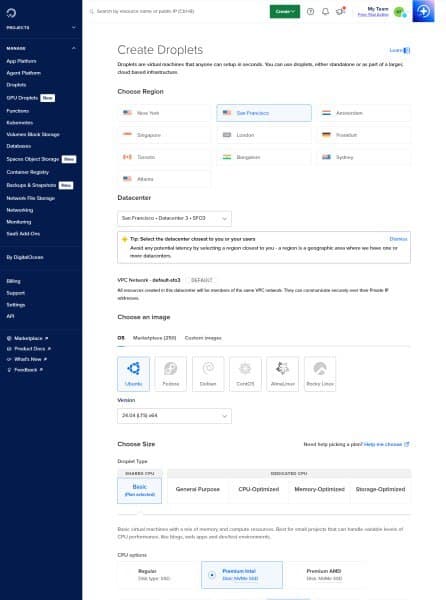Dismiss the datacenter tip
Viewport: 446px width, 600px height.
click(x=398, y=239)
